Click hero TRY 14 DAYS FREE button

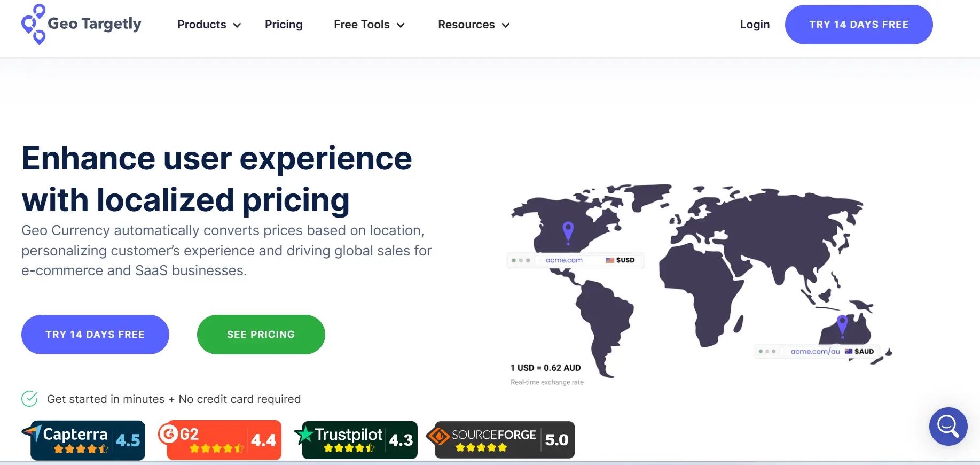point(95,335)
